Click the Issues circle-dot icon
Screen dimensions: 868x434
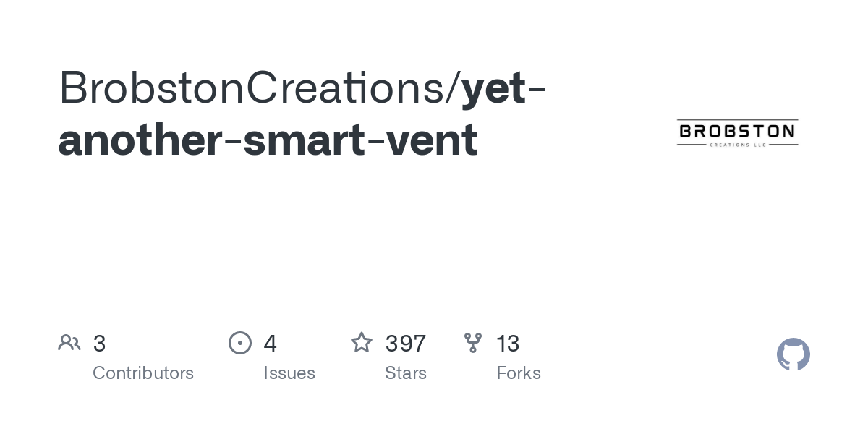[x=240, y=343]
